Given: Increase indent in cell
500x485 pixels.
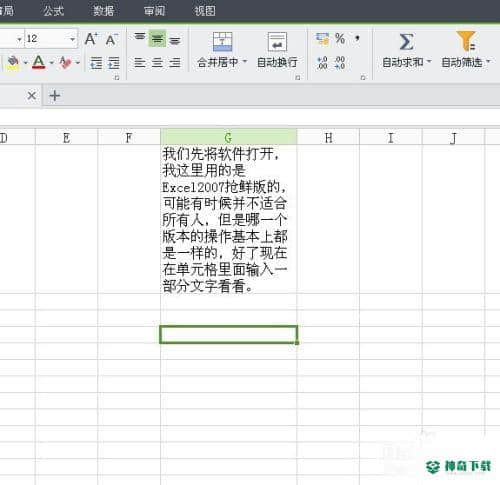Looking at the screenshot, I should (x=114, y=62).
